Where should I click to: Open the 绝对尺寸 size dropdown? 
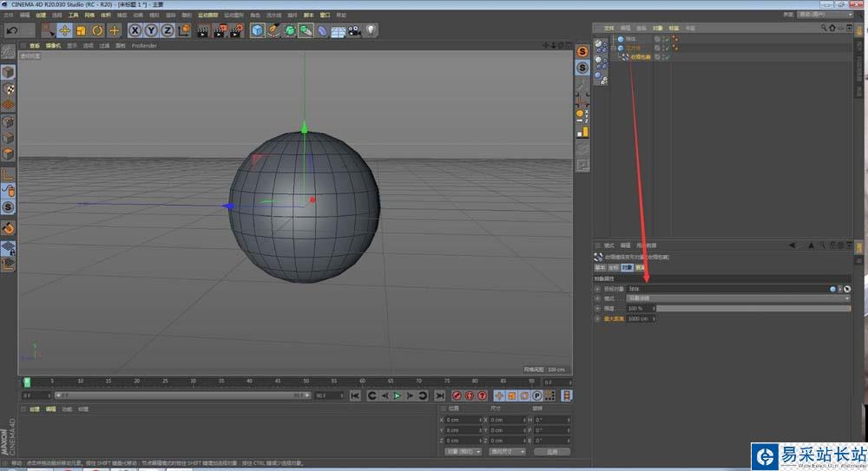click(507, 451)
